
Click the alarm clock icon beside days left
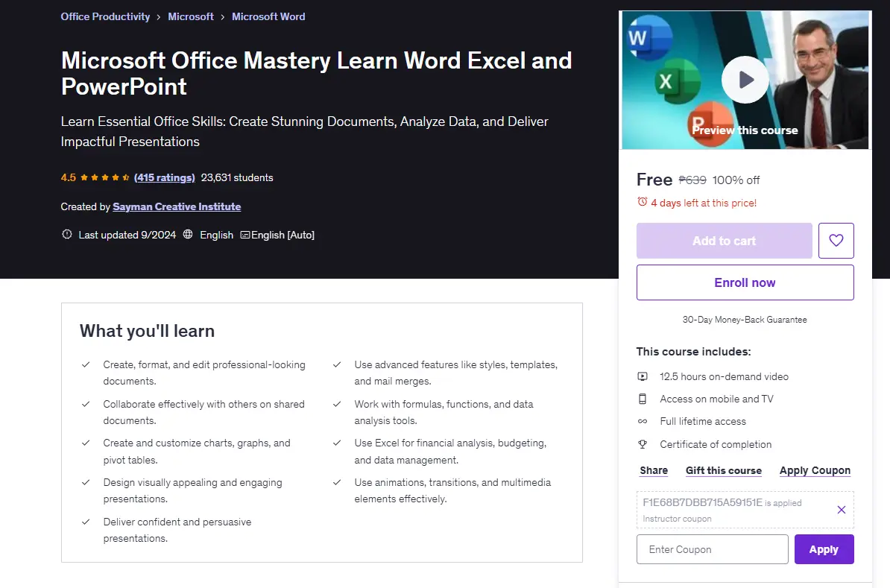click(642, 202)
